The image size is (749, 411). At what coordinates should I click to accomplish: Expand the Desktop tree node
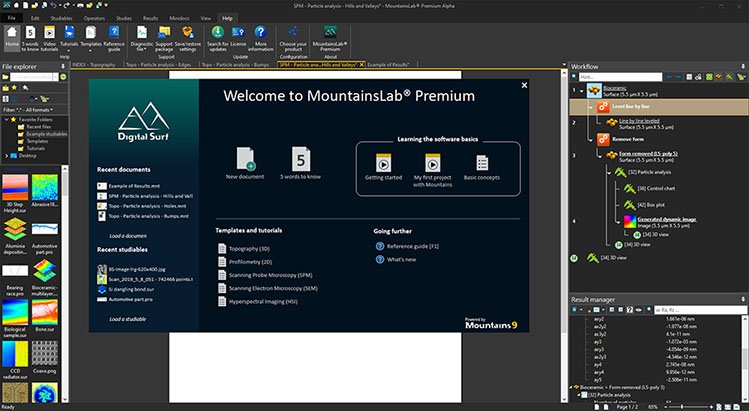click(6, 156)
